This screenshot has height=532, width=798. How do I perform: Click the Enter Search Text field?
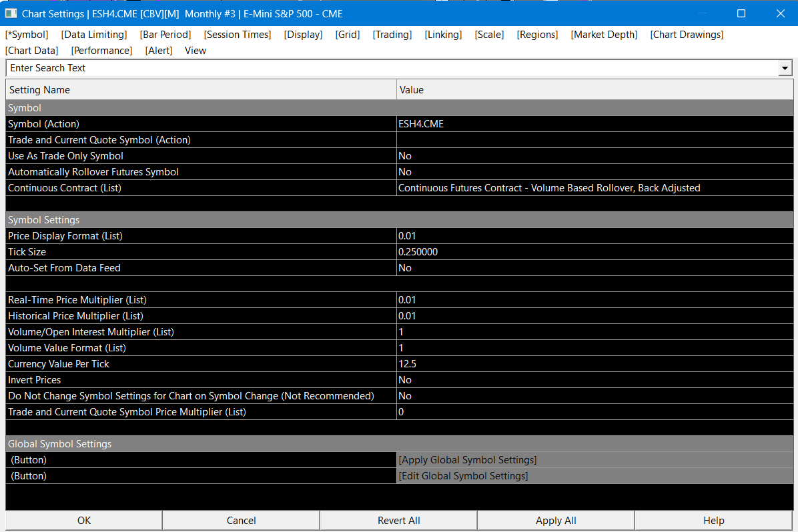pyautogui.click(x=392, y=67)
